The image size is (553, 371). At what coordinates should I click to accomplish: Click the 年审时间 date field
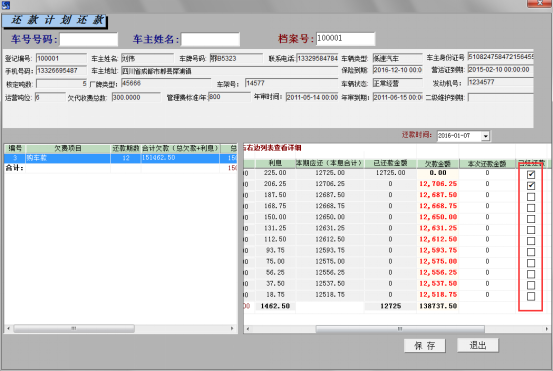(312, 97)
